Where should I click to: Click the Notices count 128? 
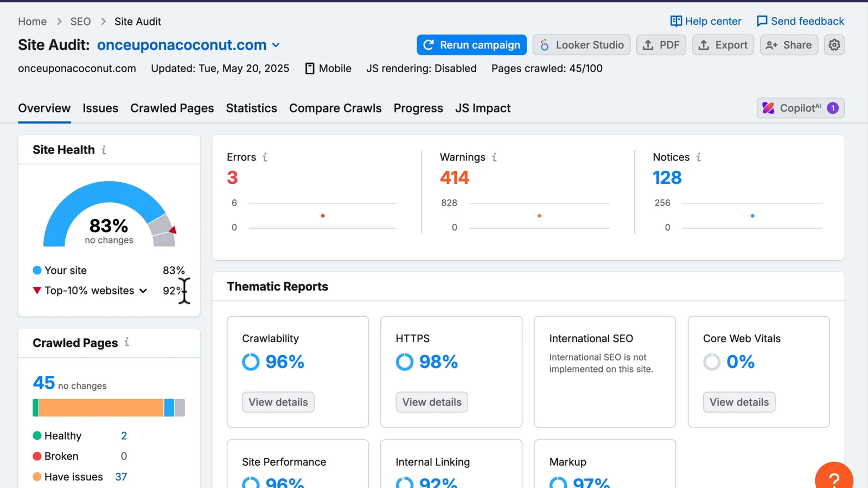point(667,178)
